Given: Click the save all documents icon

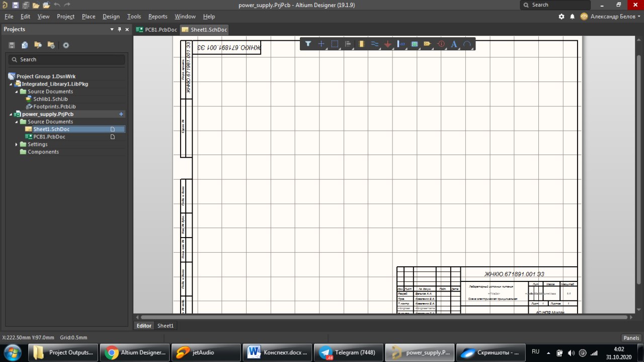Looking at the screenshot, I should pyautogui.click(x=25, y=5).
